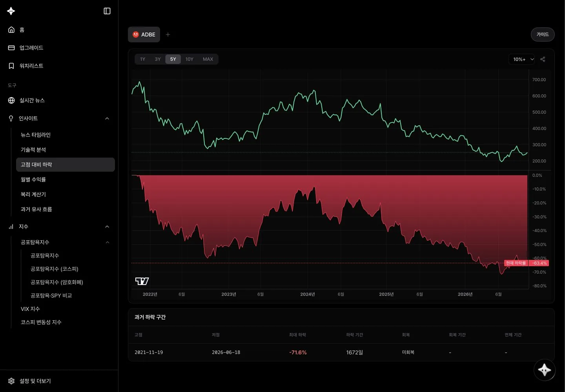Screen dimensions: 565x392
Task: Collapse the 공포탐욕지수 group chevron
Action: (108, 242)
